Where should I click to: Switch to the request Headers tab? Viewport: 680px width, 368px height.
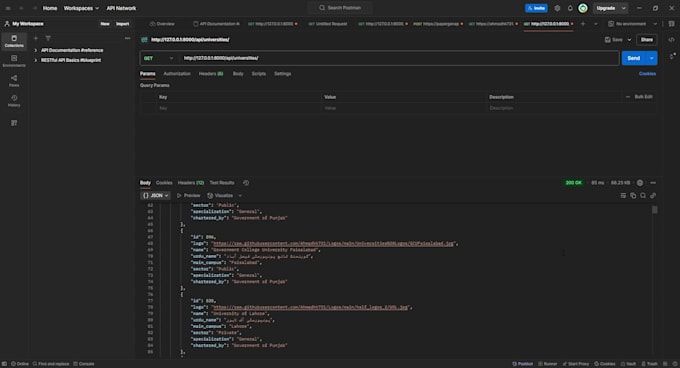(211, 74)
